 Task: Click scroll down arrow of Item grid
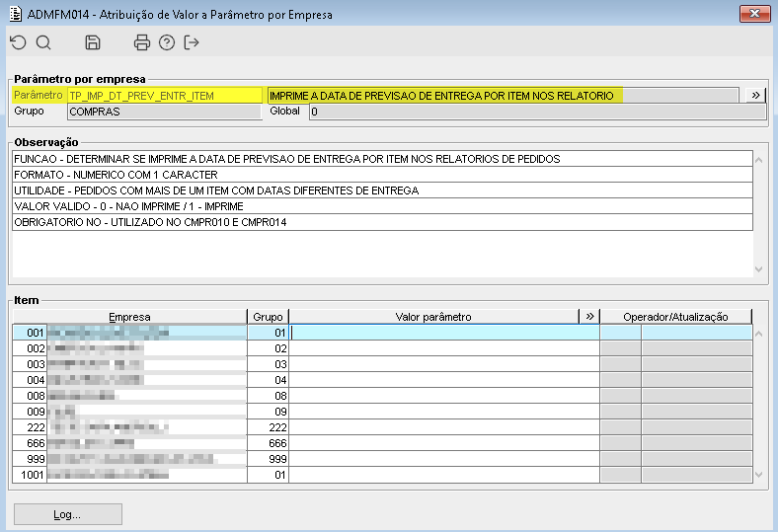(758, 475)
